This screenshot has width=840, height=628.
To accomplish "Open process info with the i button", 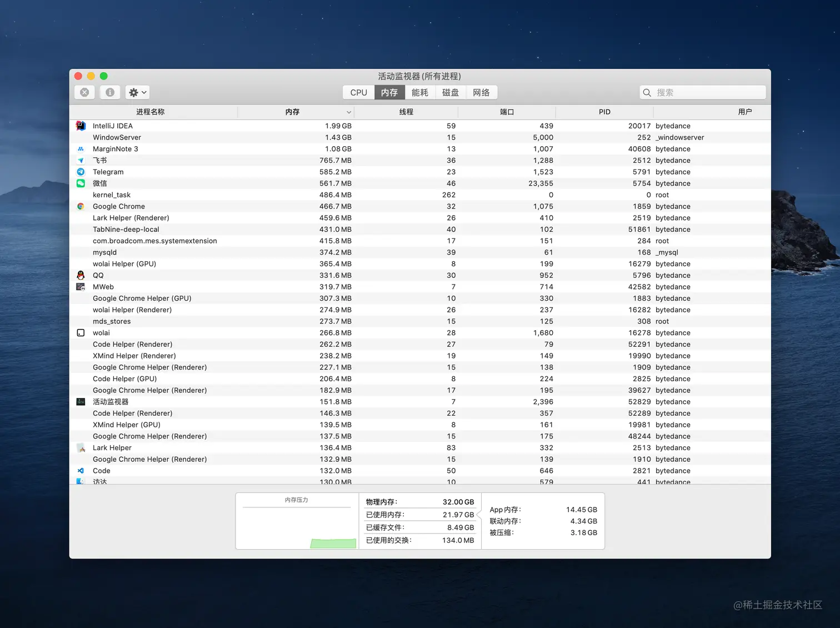I will coord(110,92).
